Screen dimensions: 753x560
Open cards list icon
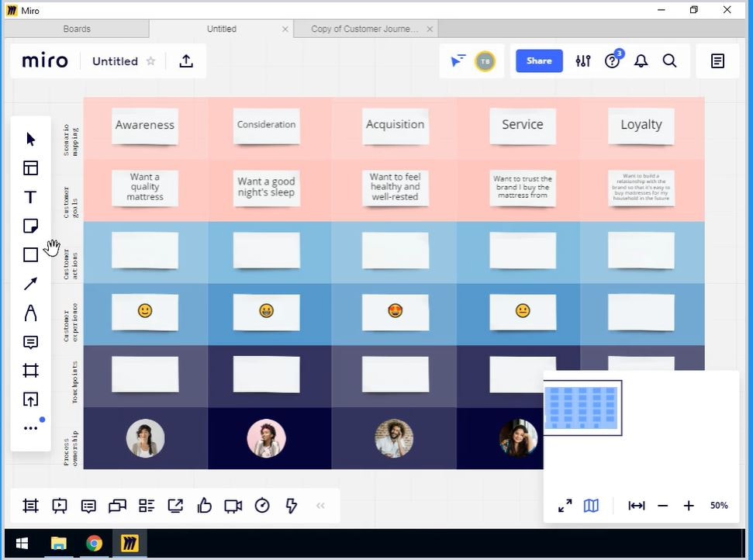tap(147, 506)
